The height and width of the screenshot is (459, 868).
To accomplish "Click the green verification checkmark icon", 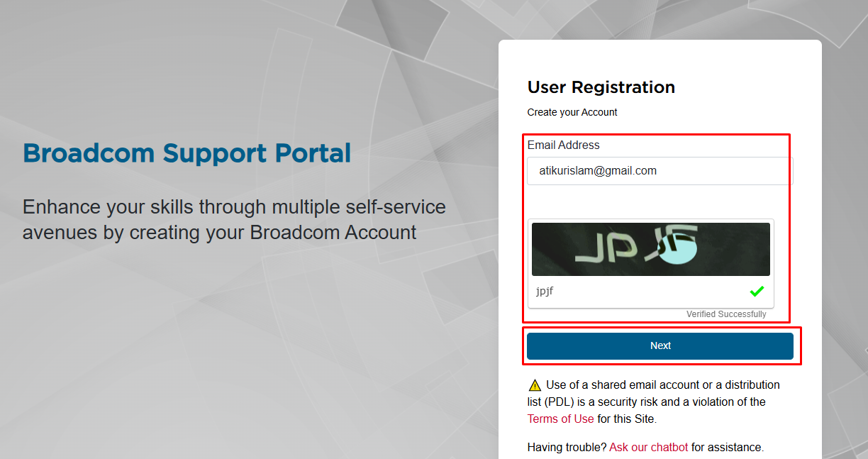I will [757, 291].
